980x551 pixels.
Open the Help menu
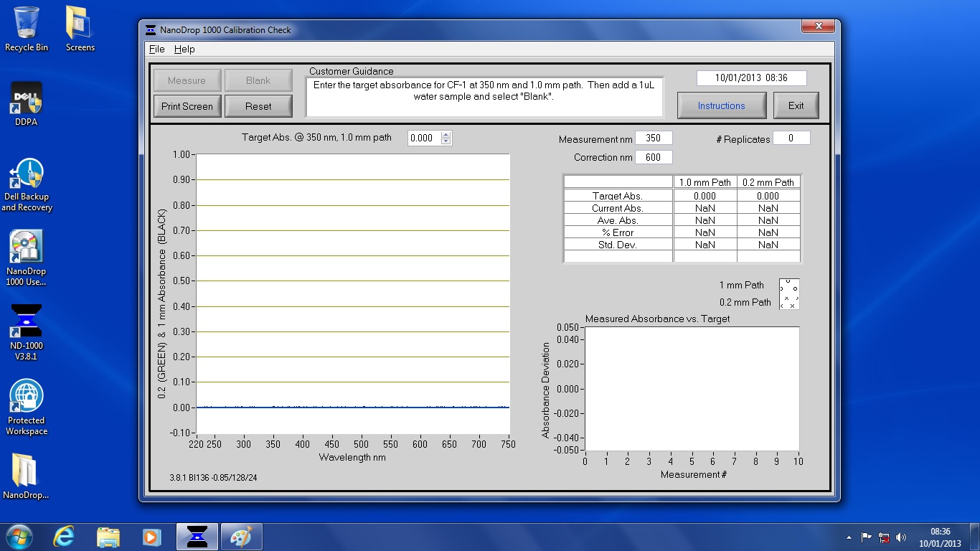[184, 50]
